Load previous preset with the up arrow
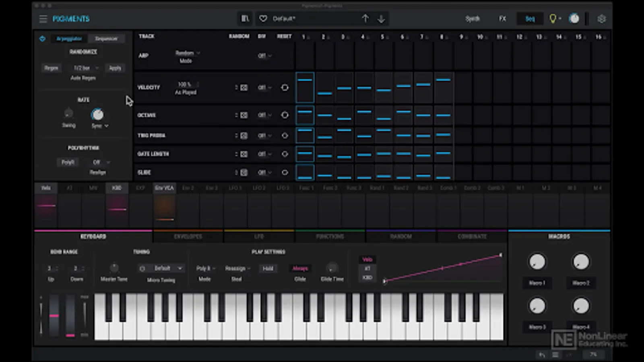This screenshot has width=644, height=362. (365, 19)
